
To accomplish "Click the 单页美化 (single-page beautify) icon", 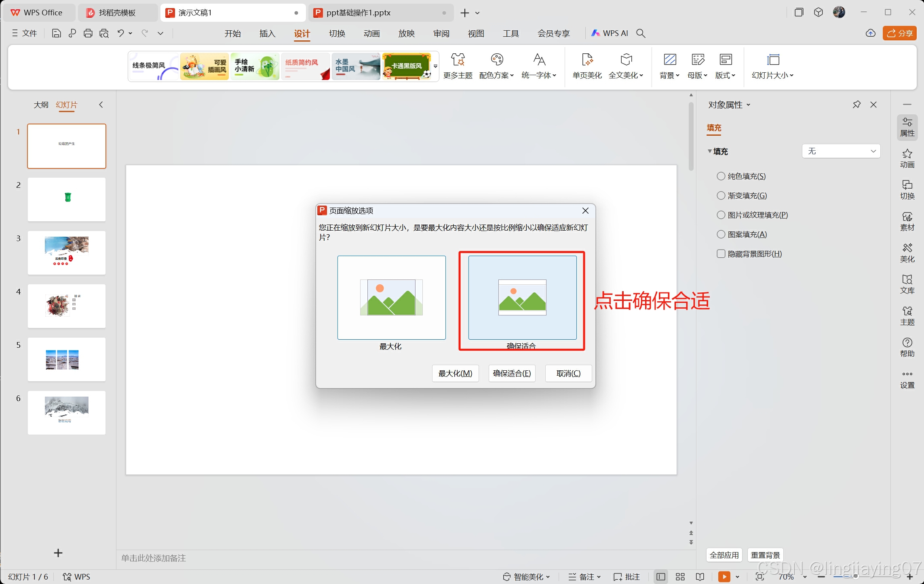I will [587, 60].
